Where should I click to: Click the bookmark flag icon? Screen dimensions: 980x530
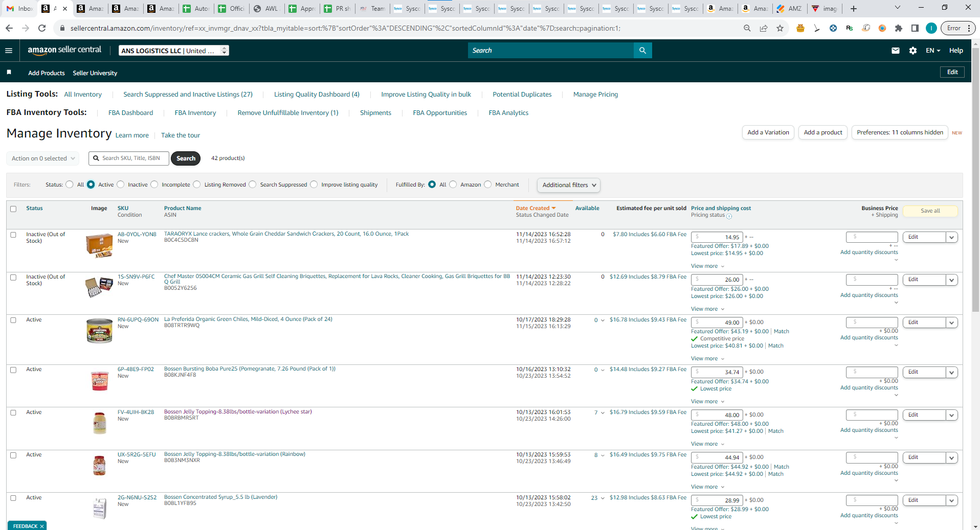[x=9, y=73]
